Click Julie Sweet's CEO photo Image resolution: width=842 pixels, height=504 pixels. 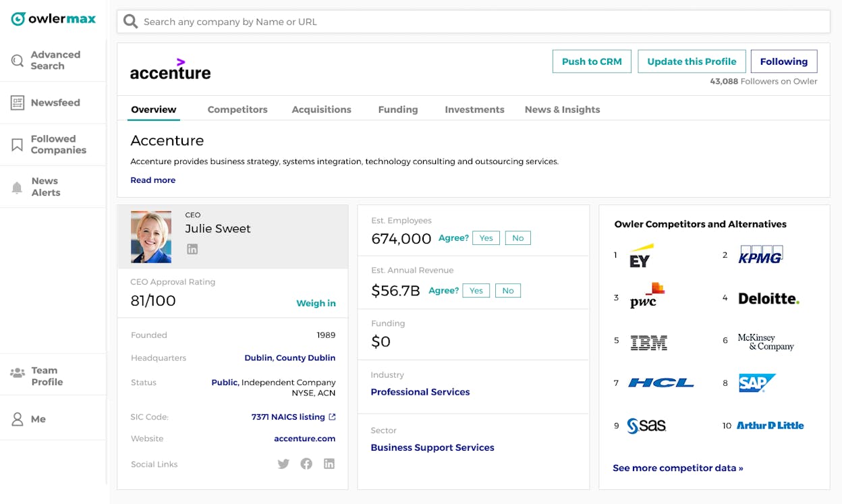pos(151,237)
